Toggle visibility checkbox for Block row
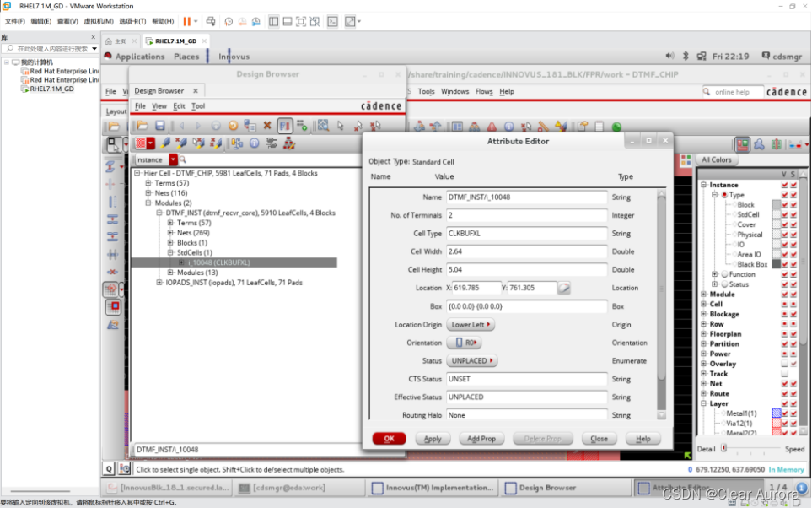Screen dimensions: 812x508 point(784,205)
